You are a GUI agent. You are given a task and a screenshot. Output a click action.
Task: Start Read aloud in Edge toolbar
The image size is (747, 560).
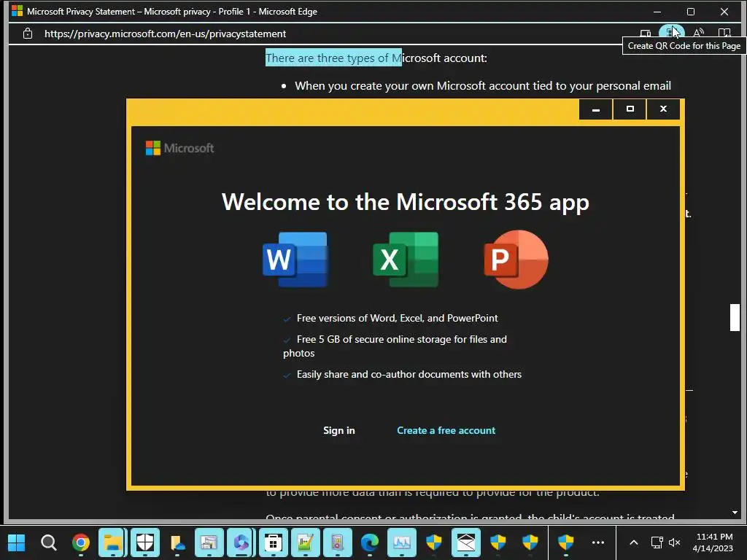[x=698, y=33]
